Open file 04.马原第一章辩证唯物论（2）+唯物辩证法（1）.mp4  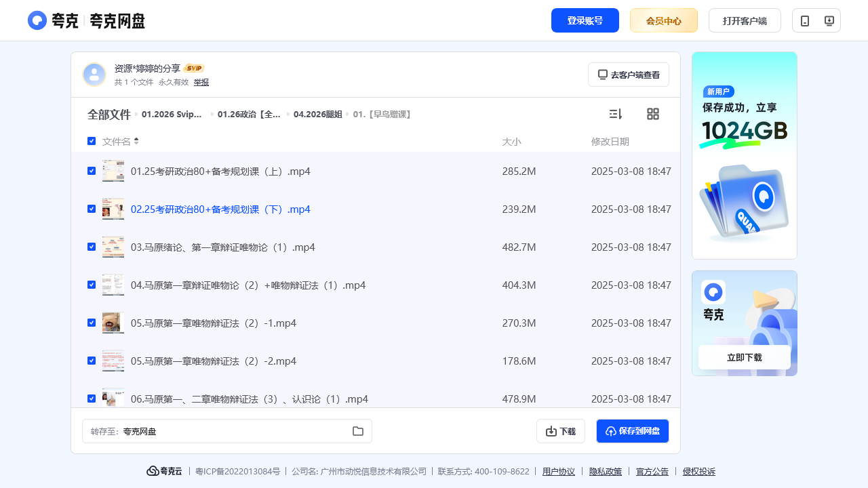(x=248, y=285)
